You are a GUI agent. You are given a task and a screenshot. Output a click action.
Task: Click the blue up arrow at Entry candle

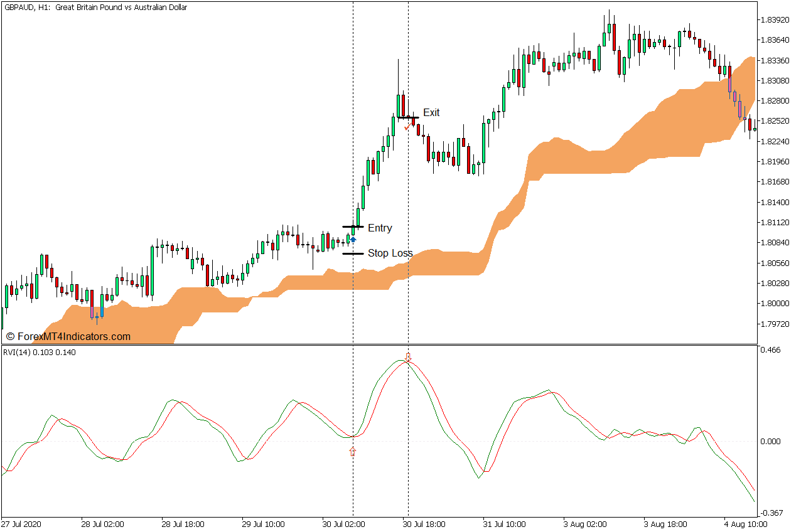coord(353,239)
